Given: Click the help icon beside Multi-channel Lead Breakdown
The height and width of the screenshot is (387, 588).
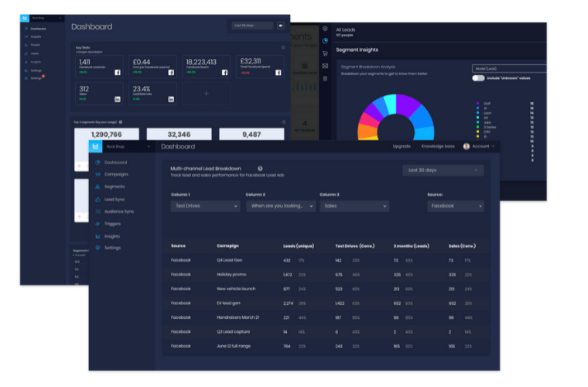Looking at the screenshot, I should pyautogui.click(x=260, y=168).
